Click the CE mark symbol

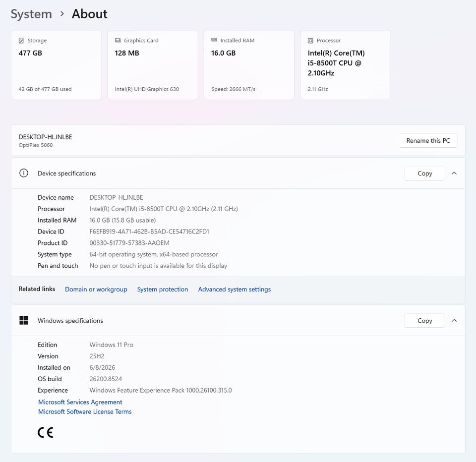[x=46, y=433]
